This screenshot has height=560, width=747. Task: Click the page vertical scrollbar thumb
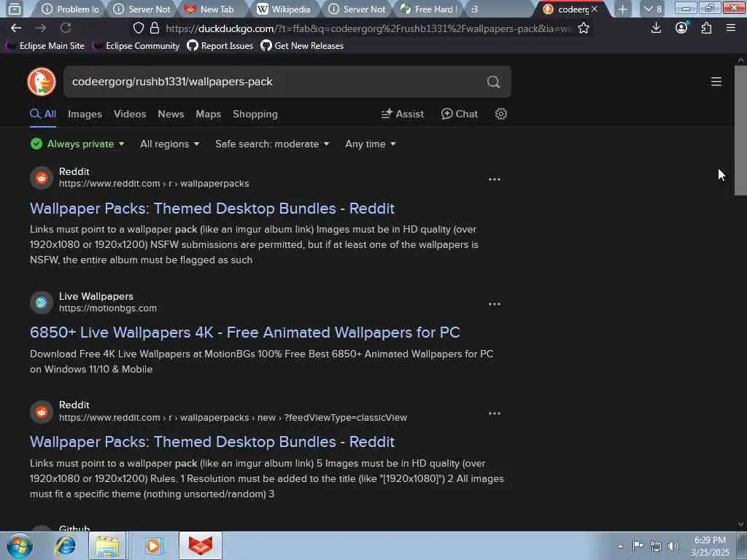(740, 131)
